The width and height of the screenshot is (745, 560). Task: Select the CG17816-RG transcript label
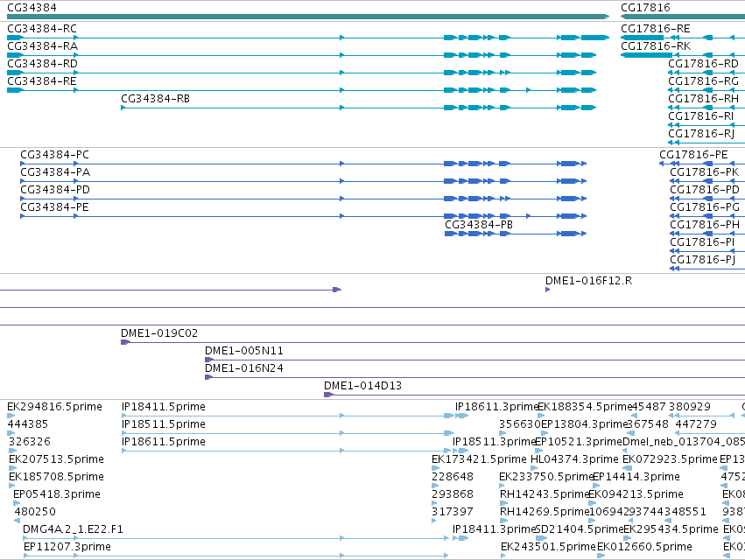(703, 81)
